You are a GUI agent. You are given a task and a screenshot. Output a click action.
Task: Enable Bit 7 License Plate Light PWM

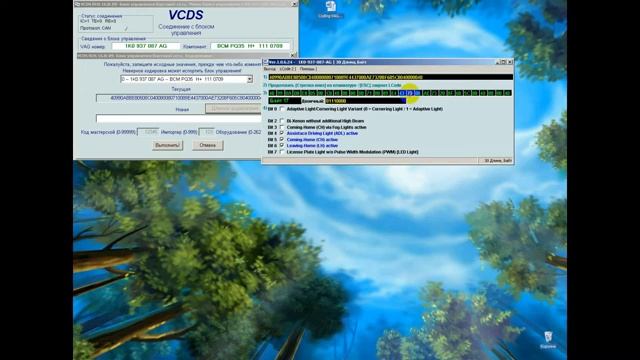(x=282, y=152)
